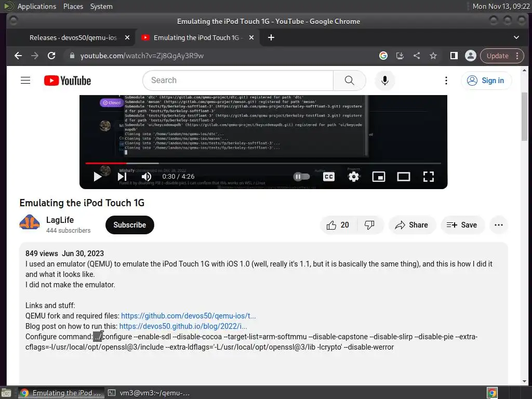Viewport: 532px width, 399px height.
Task: Like the video
Action: (338, 225)
